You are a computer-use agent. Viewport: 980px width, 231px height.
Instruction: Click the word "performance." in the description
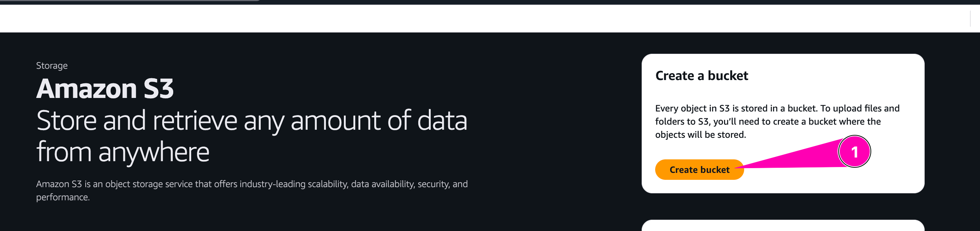pyautogui.click(x=63, y=197)
